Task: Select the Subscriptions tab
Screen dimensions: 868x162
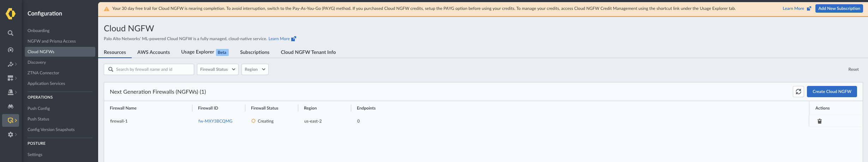Action: click(x=255, y=52)
